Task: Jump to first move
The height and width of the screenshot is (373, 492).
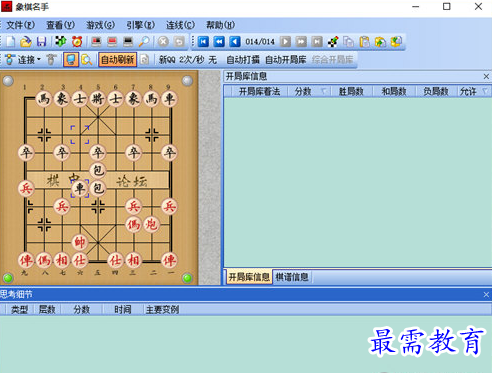Action: pyautogui.click(x=203, y=42)
